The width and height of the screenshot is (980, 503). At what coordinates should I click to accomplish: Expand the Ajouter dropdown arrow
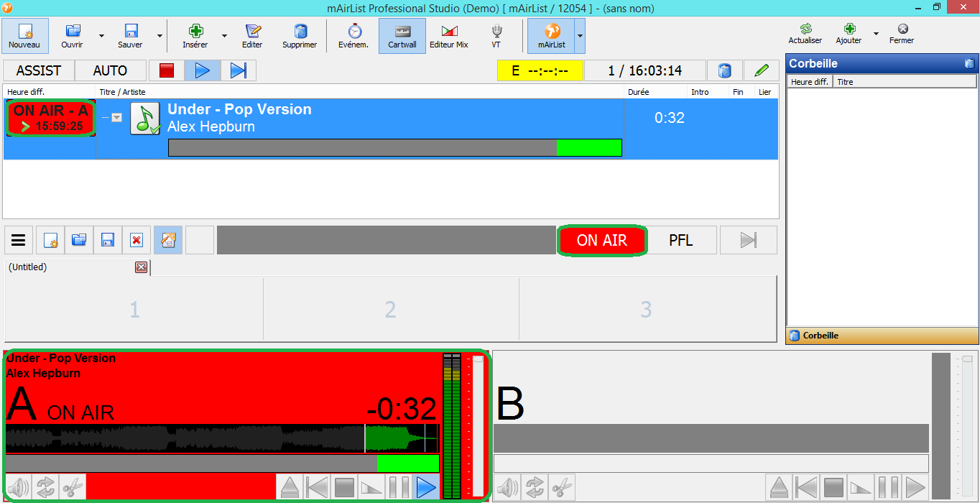click(x=876, y=34)
